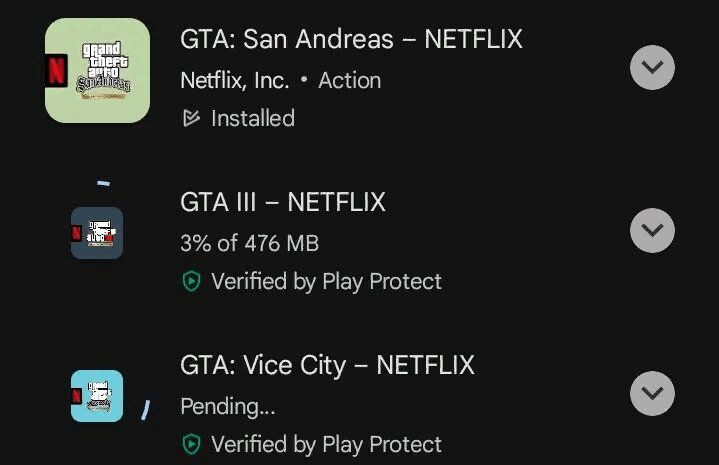Open the GTA: San Andreas – NETFLIX title
The width and height of the screenshot is (719, 465).
coord(351,40)
